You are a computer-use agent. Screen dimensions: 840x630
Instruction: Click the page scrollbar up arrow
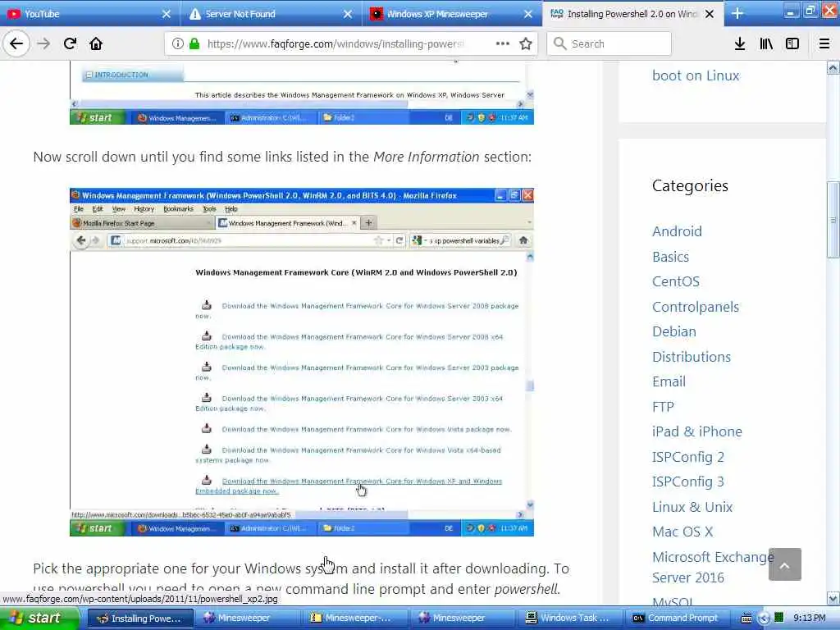click(x=833, y=67)
